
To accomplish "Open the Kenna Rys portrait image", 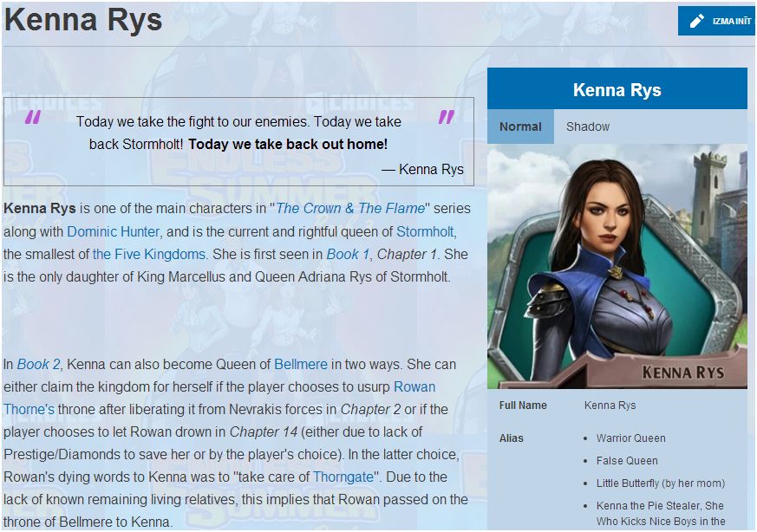I will [617, 266].
